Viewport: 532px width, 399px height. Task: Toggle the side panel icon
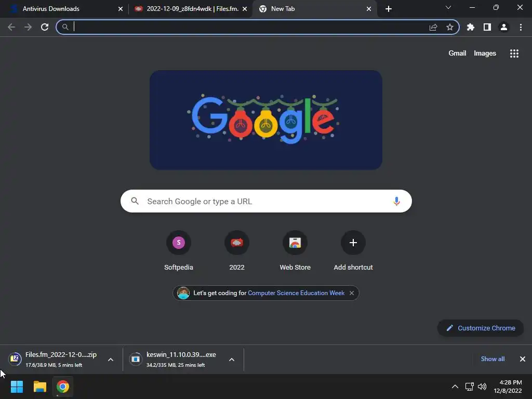(487, 27)
